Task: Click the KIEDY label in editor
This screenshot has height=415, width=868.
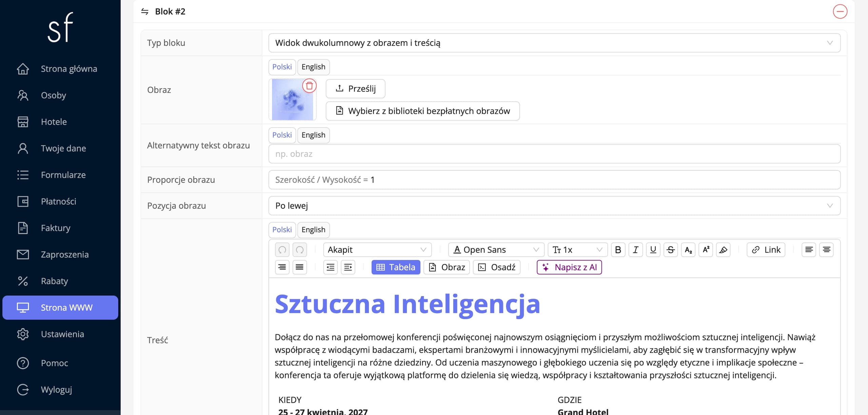Action: [290, 400]
